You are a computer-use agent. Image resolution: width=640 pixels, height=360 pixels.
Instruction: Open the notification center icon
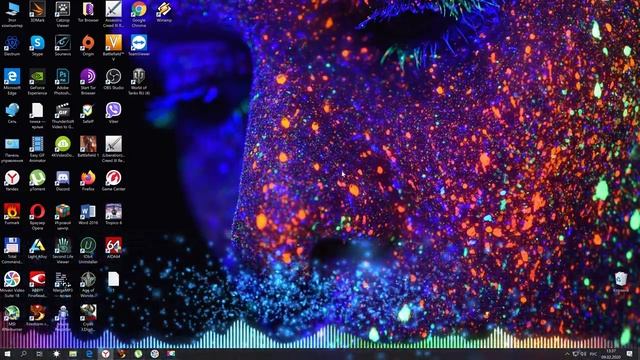point(630,354)
